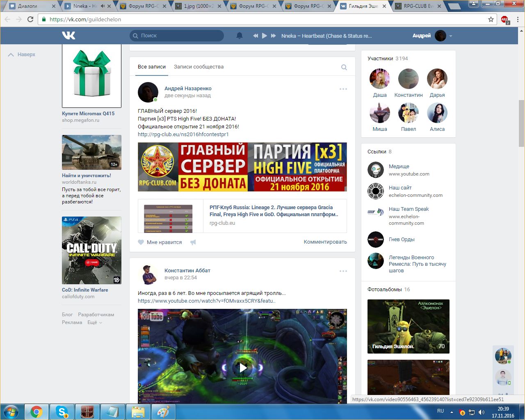Open the options menu for Андрей Назаренко's post
The height and width of the screenshot is (420, 525).
pos(343,89)
